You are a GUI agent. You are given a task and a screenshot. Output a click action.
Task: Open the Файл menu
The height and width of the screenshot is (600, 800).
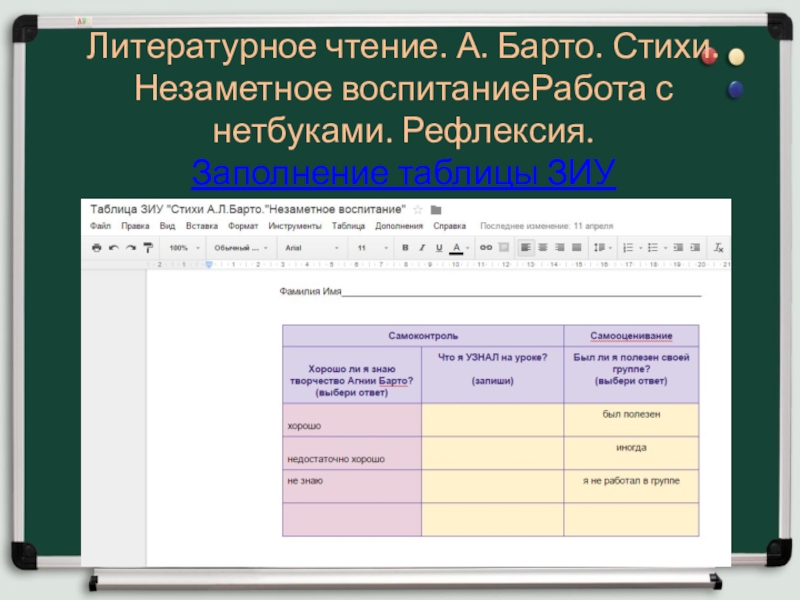(100, 226)
